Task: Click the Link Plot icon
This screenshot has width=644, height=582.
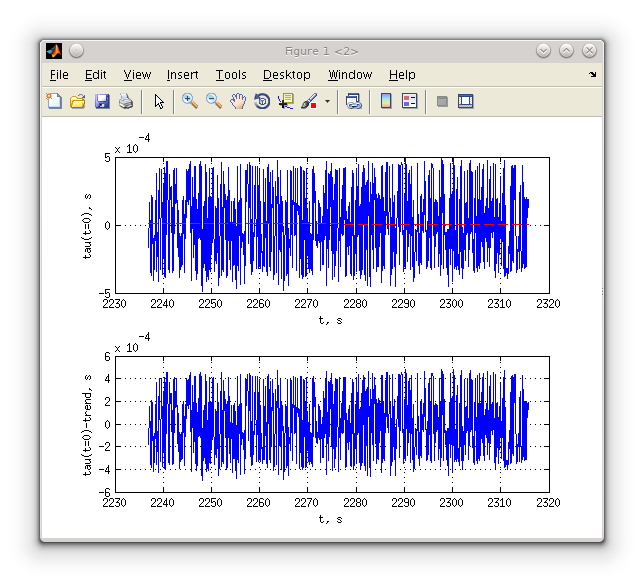Action: [x=354, y=101]
